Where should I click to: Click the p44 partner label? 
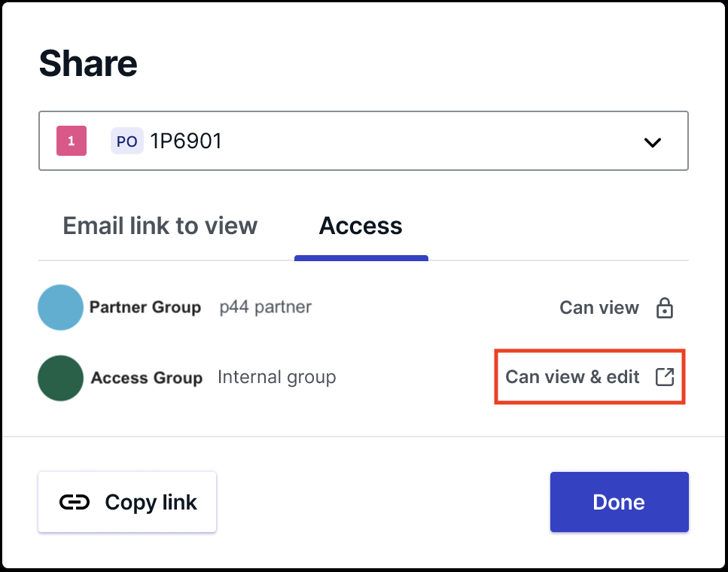[x=266, y=307]
